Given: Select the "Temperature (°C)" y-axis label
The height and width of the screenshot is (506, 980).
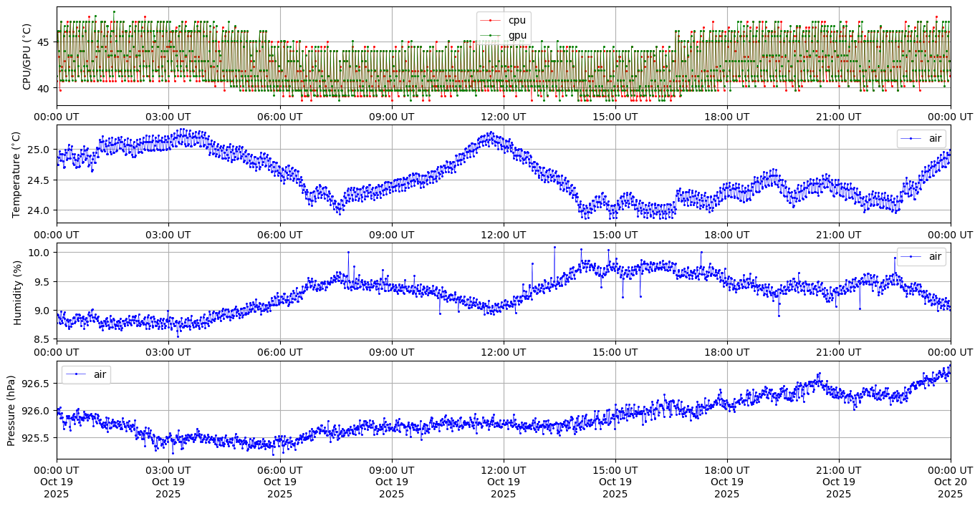Looking at the screenshot, I should (17, 174).
